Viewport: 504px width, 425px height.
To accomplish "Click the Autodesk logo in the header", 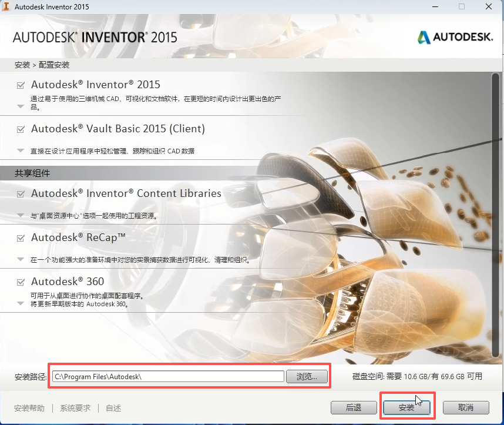I will (x=455, y=37).
